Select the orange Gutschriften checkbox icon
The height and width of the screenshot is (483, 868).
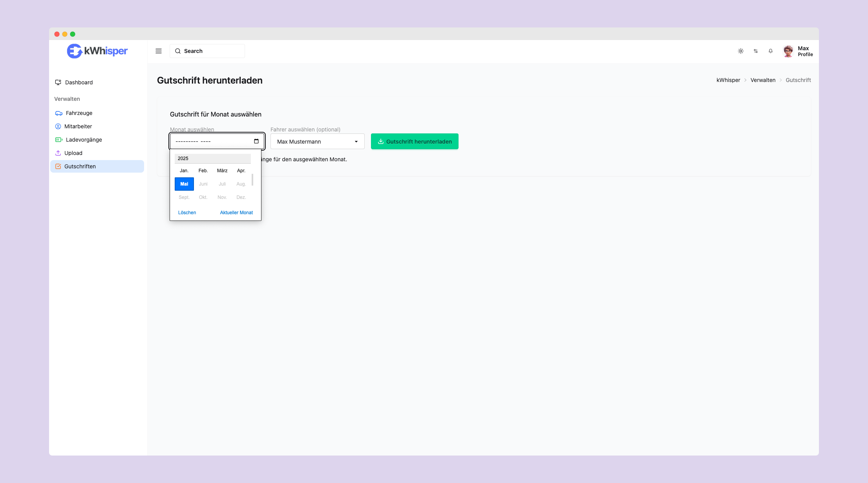[58, 166]
